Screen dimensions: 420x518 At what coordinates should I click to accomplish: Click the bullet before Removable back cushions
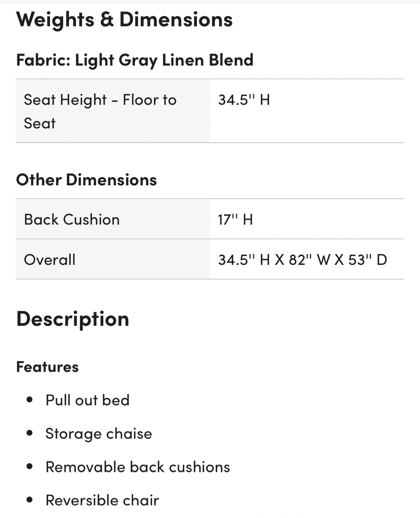(x=30, y=467)
